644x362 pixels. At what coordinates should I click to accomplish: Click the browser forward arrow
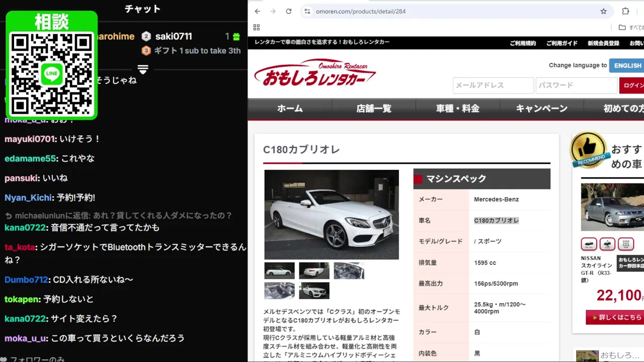273,11
